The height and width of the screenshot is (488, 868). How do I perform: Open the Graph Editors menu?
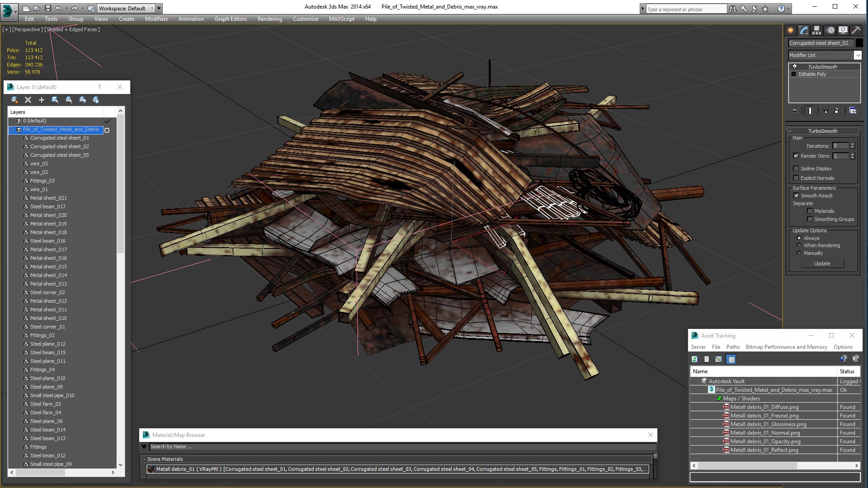[x=231, y=19]
